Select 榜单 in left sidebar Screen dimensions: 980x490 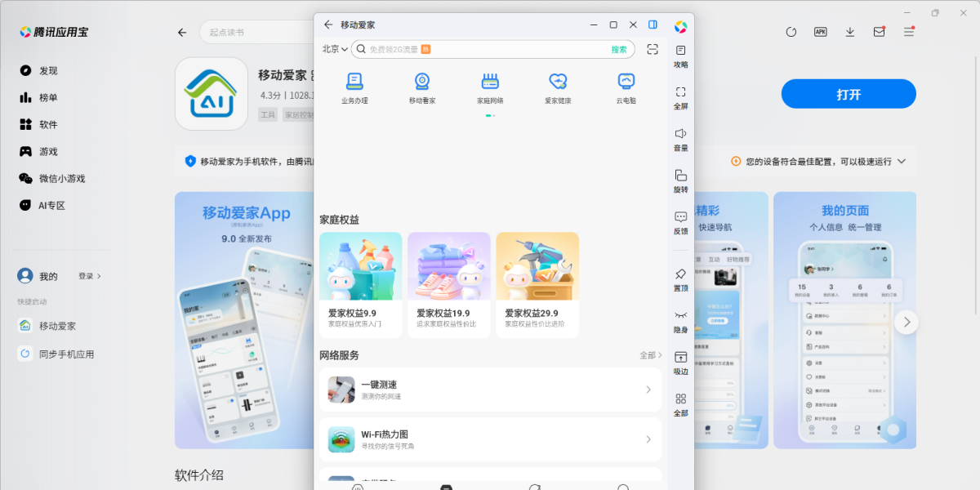(x=48, y=98)
